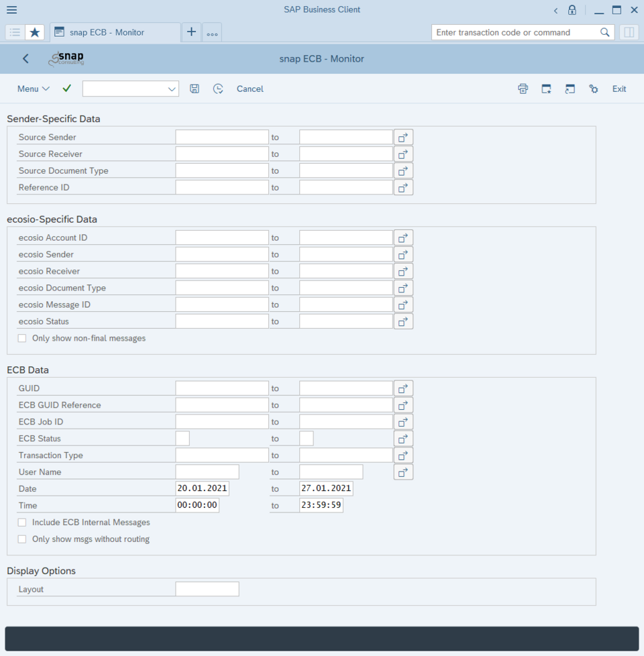644x656 pixels.
Task: Open multiple selection for Source Sender
Action: click(403, 138)
